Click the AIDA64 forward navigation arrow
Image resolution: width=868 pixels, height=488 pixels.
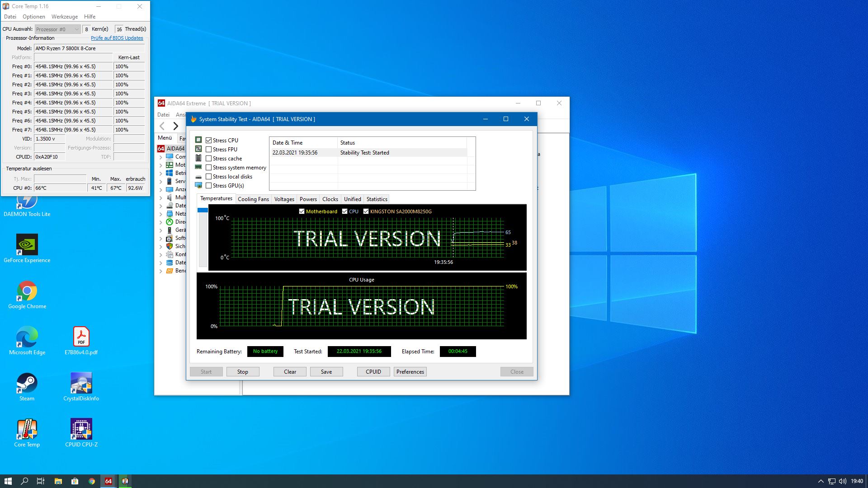click(176, 126)
